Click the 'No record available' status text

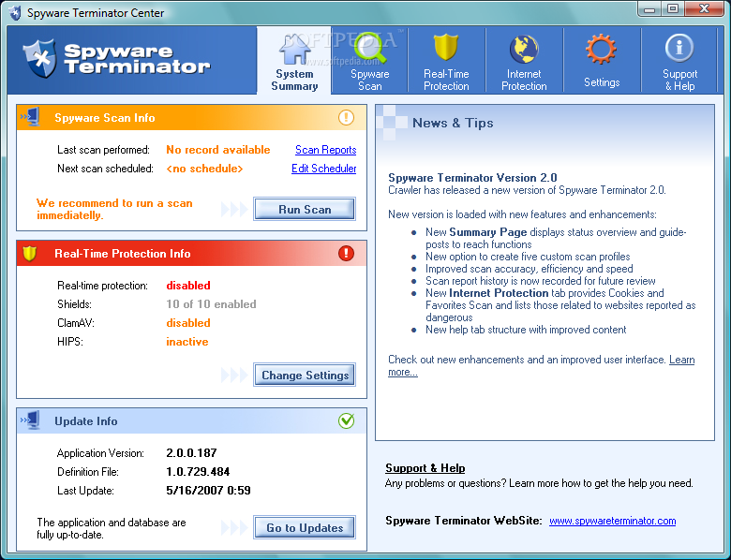pyautogui.click(x=218, y=150)
